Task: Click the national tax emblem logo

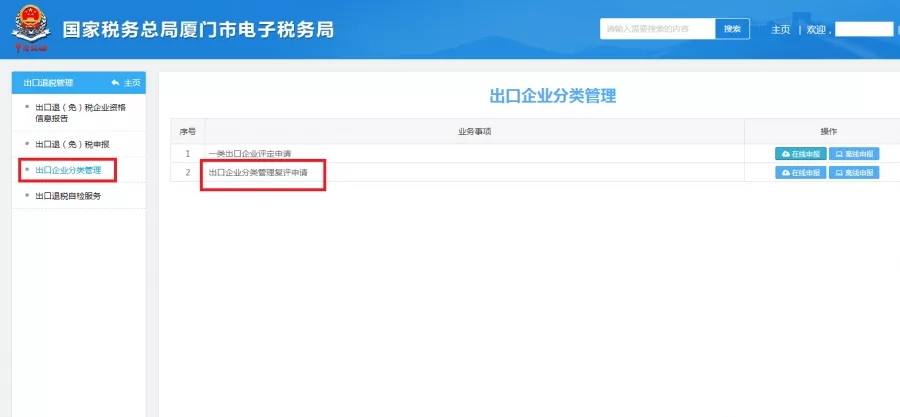Action: click(31, 28)
